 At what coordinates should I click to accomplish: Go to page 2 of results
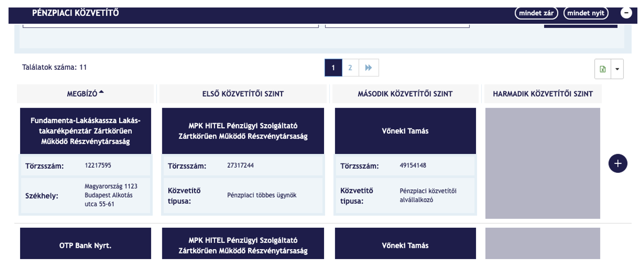click(350, 68)
